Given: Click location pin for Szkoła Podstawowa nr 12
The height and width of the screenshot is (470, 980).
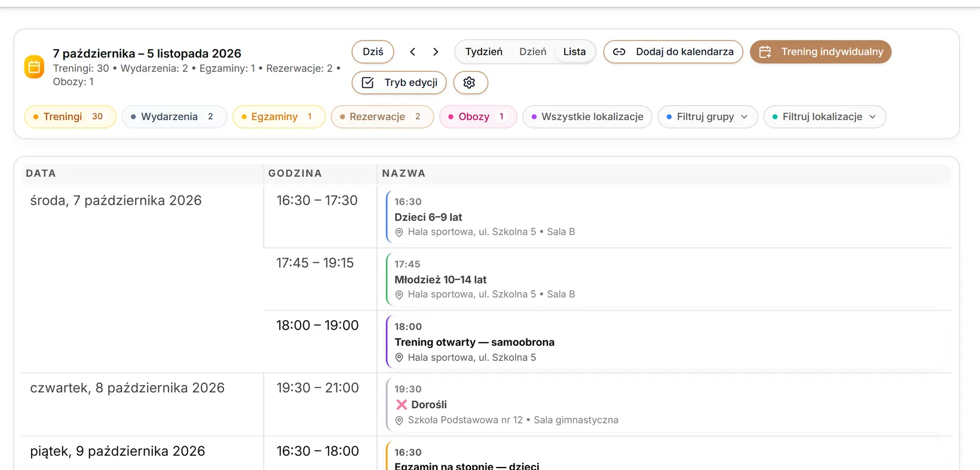Looking at the screenshot, I should pos(399,420).
